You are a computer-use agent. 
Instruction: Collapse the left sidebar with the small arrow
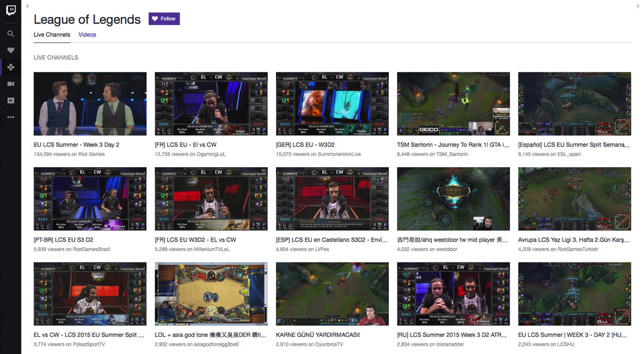[28, 6]
